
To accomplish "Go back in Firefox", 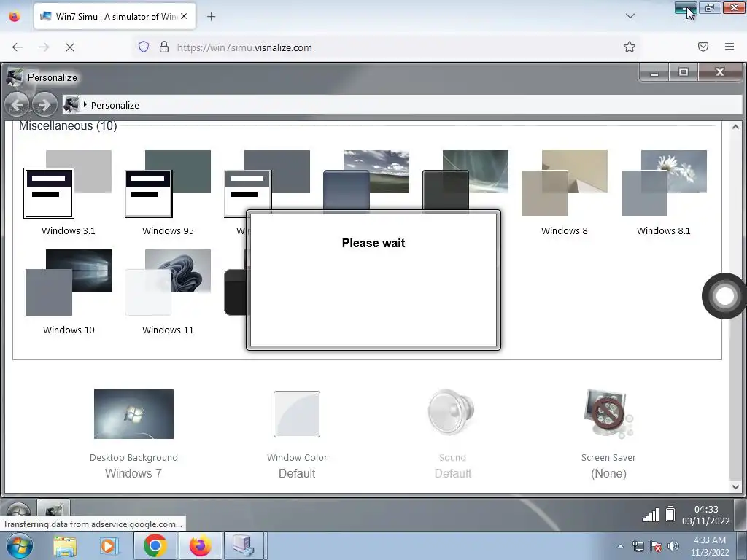I will tap(18, 47).
